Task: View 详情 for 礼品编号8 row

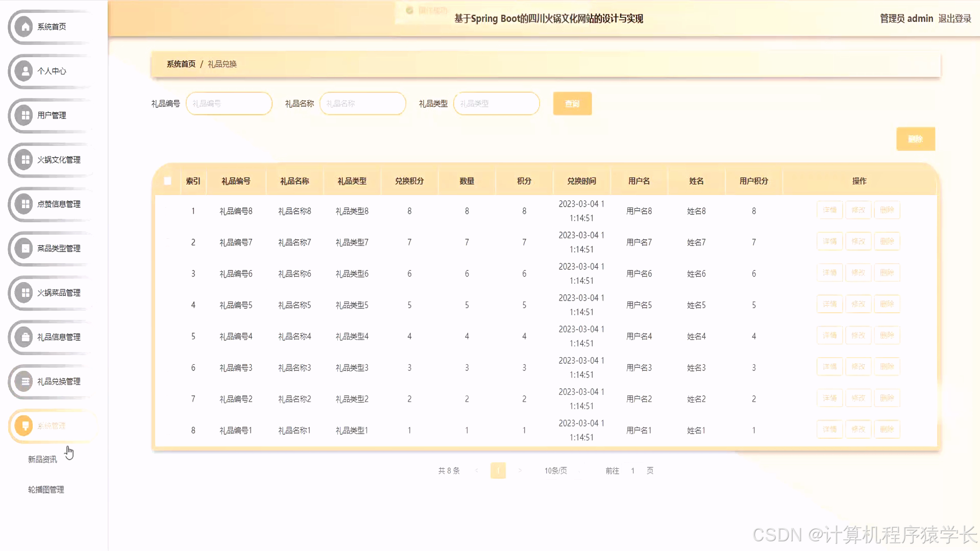Action: tap(829, 210)
